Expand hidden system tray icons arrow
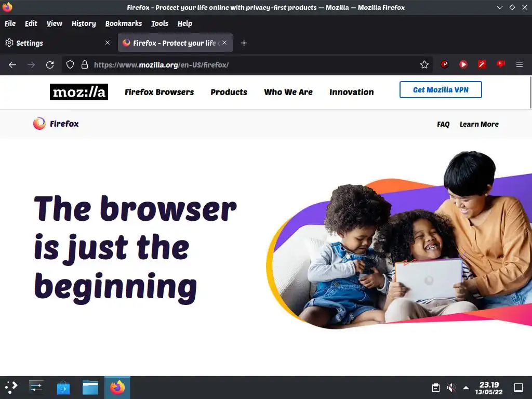Screen dimensions: 532x399 pyautogui.click(x=466, y=388)
